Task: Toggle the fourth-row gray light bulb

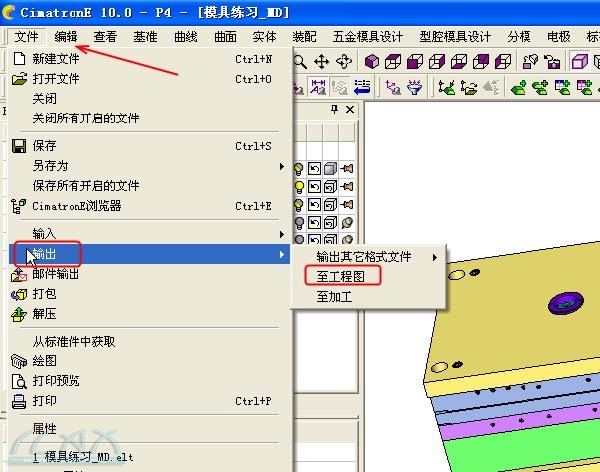Action: 299,223
